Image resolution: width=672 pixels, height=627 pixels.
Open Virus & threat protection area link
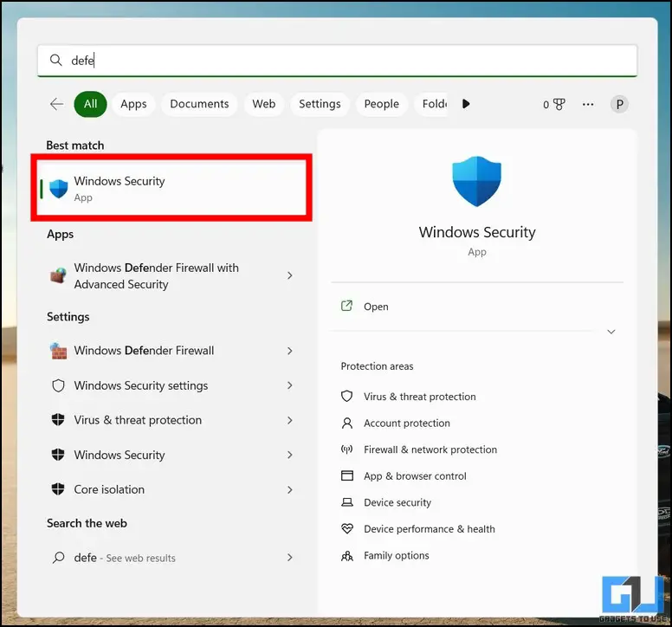click(x=420, y=397)
